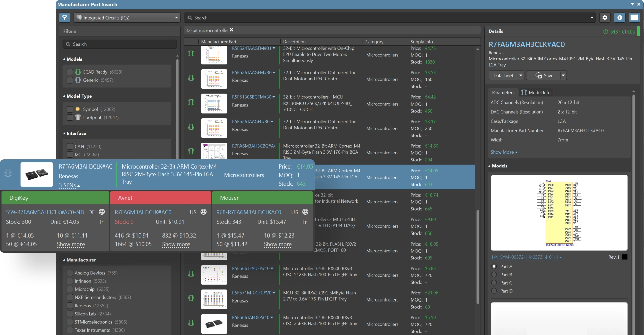Toggle details pane layout button
Screen dimensions: 644x335
point(634,18)
